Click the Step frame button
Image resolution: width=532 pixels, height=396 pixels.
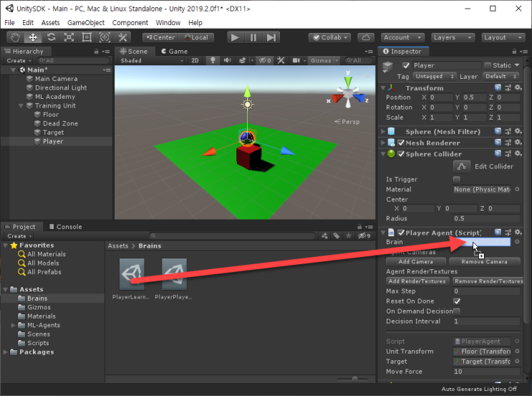tap(271, 37)
